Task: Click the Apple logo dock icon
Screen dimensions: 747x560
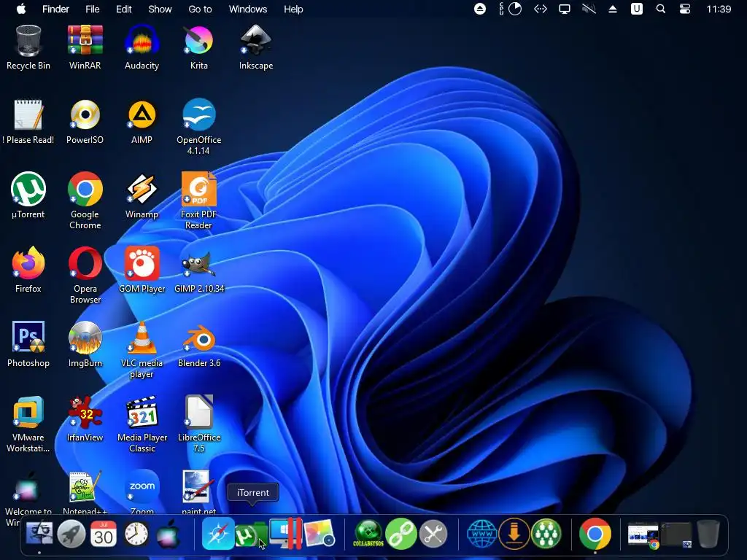Action: point(169,534)
